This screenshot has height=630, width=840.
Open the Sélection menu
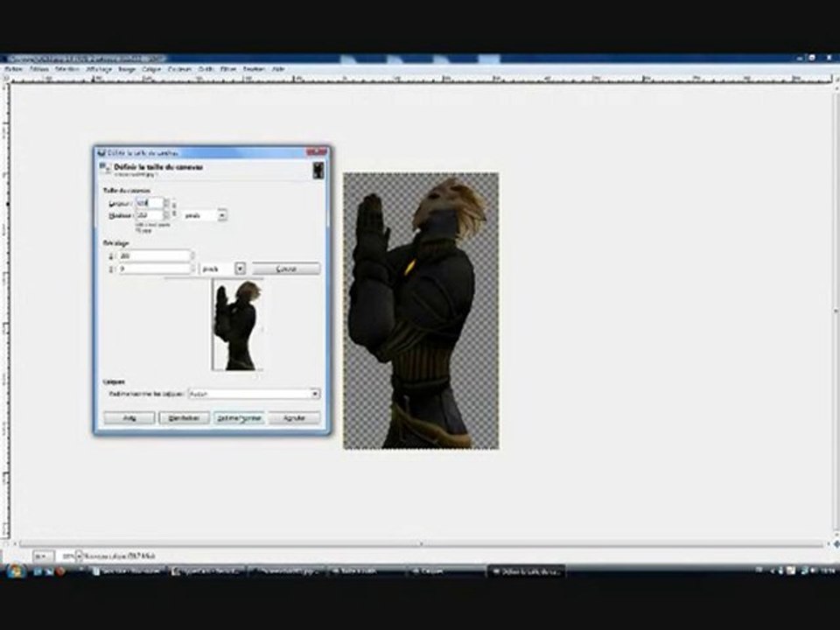point(67,70)
